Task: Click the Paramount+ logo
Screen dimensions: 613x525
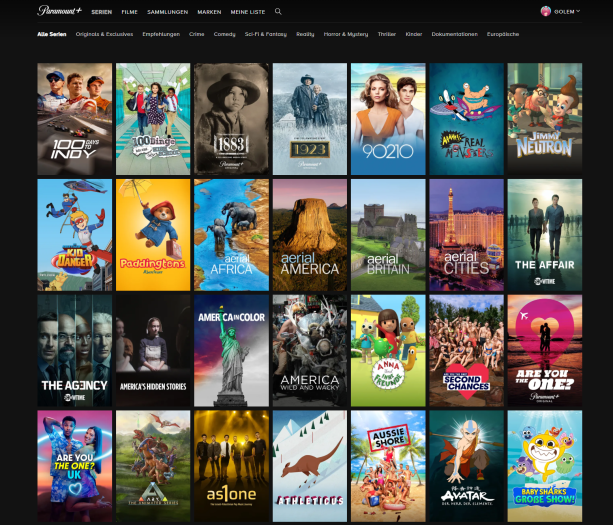Action: click(59, 11)
